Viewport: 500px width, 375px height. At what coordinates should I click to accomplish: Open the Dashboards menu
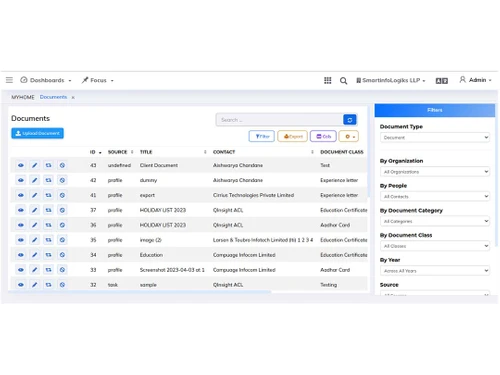46,80
